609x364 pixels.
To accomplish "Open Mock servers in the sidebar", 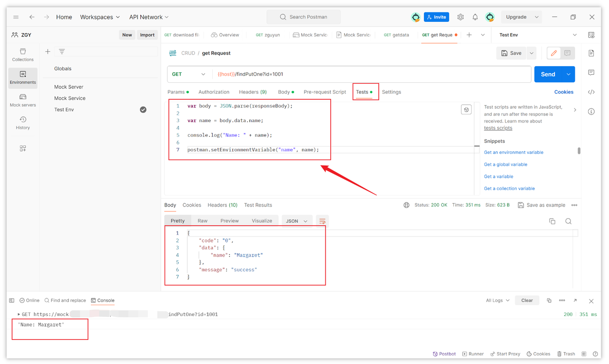I will [23, 100].
